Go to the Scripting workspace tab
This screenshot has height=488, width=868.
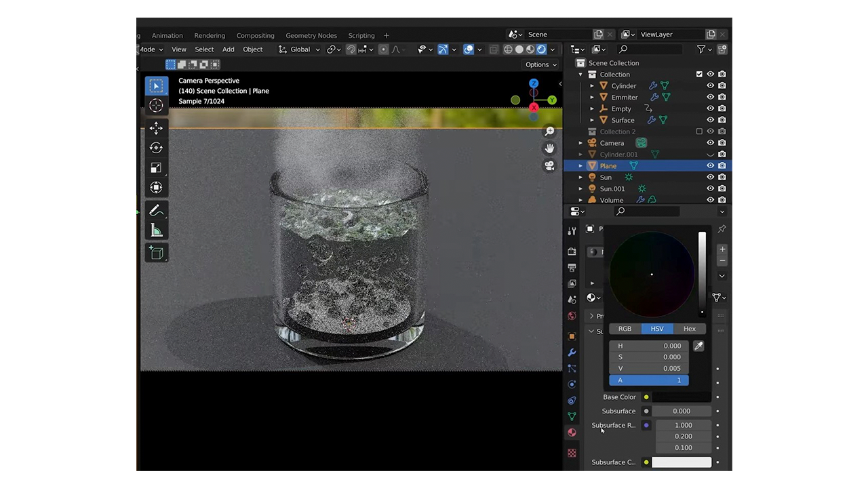(x=361, y=35)
